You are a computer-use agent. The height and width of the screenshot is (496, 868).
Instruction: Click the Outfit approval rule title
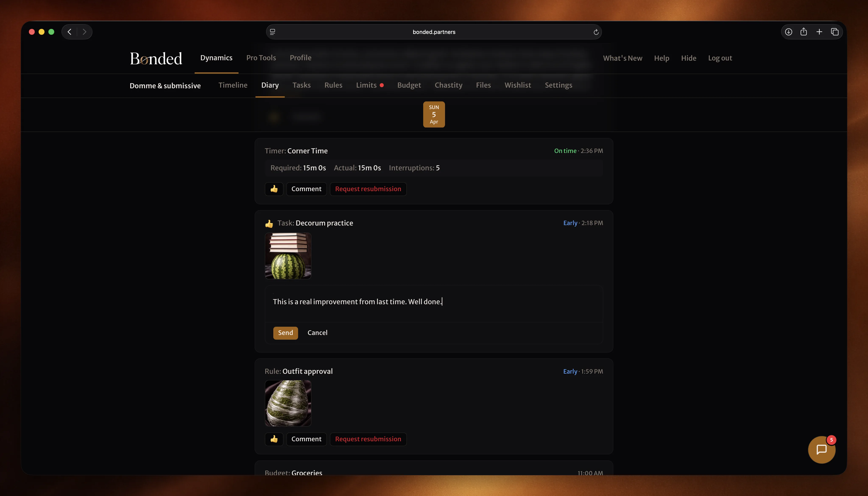[307, 371]
